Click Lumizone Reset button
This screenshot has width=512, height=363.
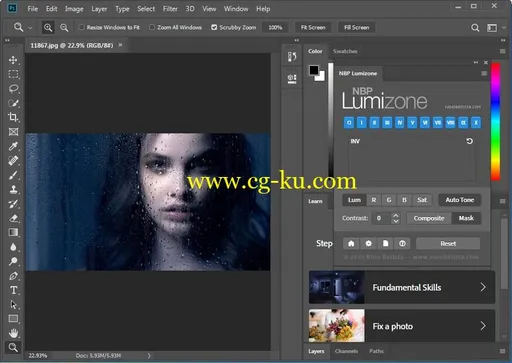tap(448, 244)
